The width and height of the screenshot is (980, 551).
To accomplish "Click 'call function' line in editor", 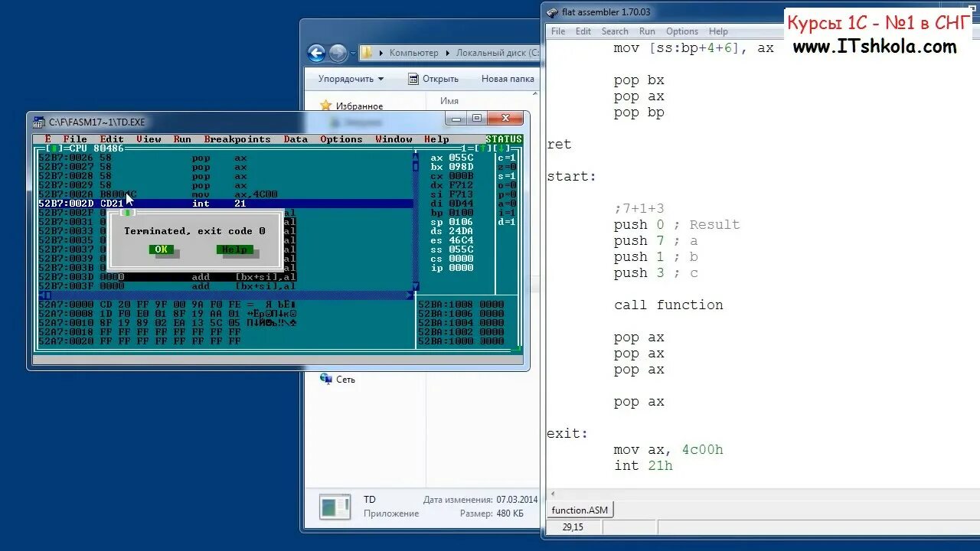I will pyautogui.click(x=668, y=305).
